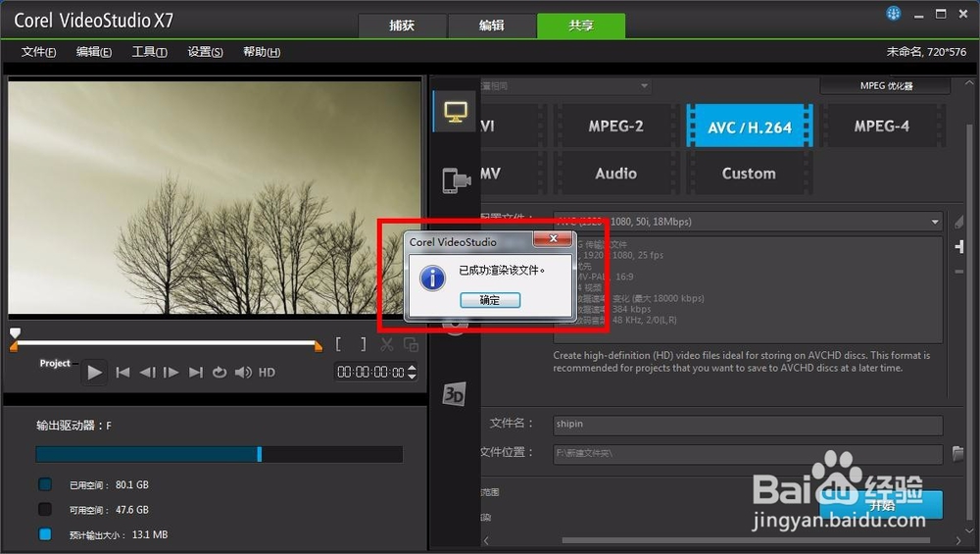Toggle the HD preview mode

pyautogui.click(x=267, y=373)
